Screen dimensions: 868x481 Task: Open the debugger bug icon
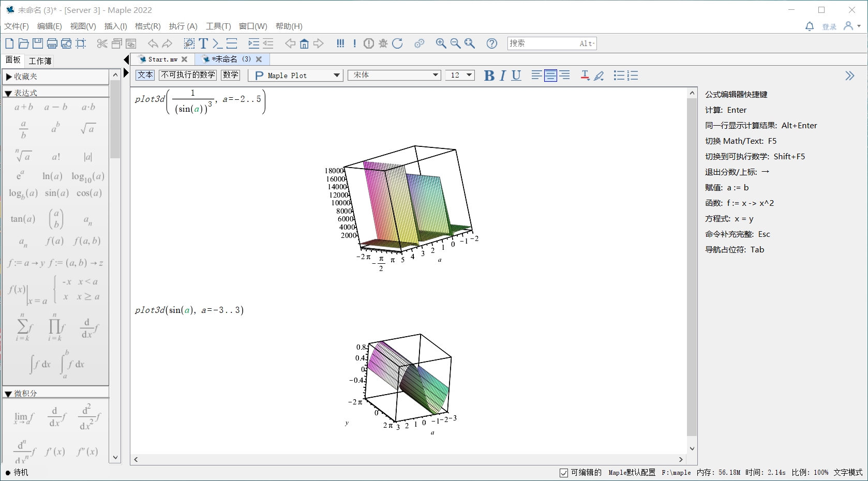coord(383,43)
